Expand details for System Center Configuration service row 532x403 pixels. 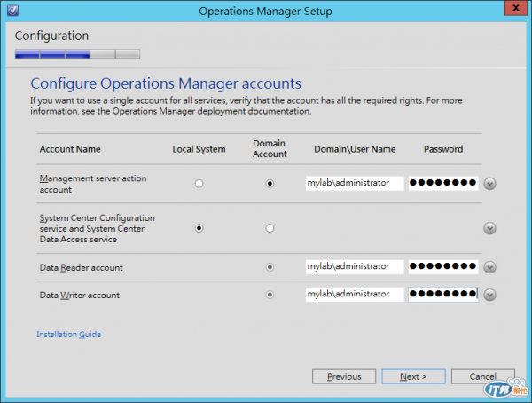pyautogui.click(x=489, y=228)
